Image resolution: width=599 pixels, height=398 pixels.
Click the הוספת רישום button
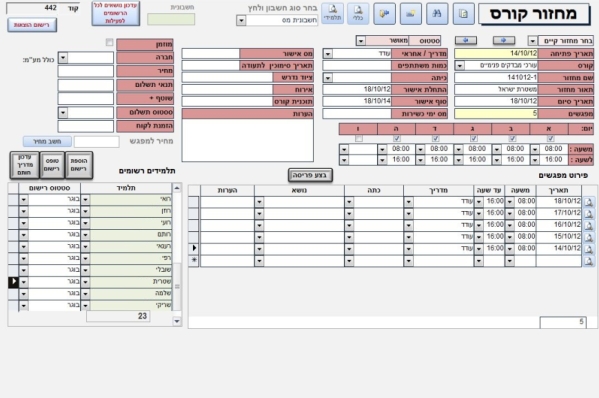click(x=79, y=165)
